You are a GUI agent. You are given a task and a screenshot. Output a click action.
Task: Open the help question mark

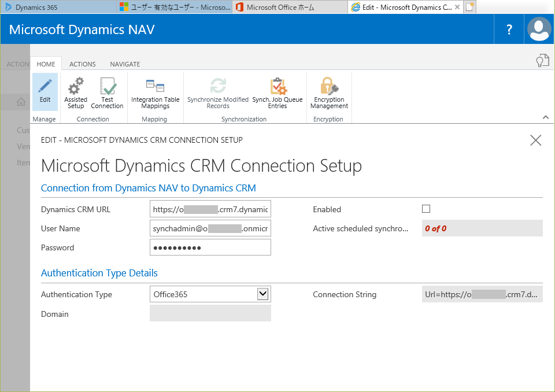(509, 29)
